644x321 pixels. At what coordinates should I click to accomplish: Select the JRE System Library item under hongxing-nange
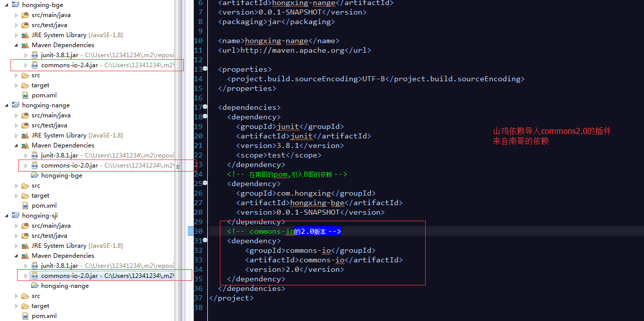pos(77,135)
